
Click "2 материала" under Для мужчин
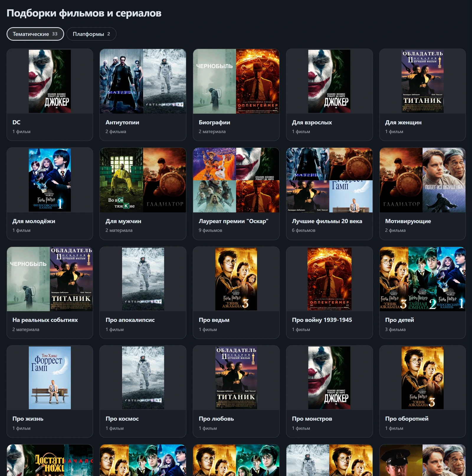click(119, 230)
